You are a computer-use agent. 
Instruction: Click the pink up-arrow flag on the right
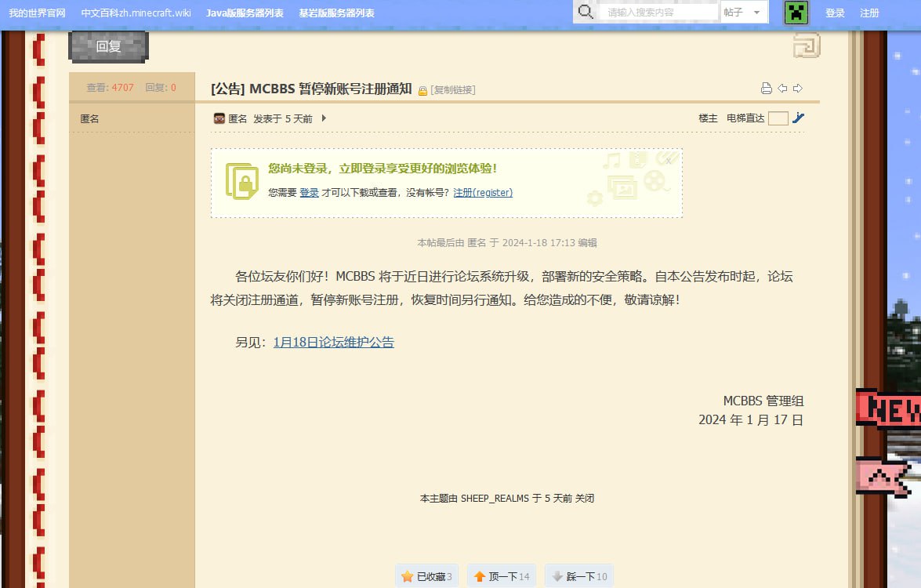[x=884, y=477]
